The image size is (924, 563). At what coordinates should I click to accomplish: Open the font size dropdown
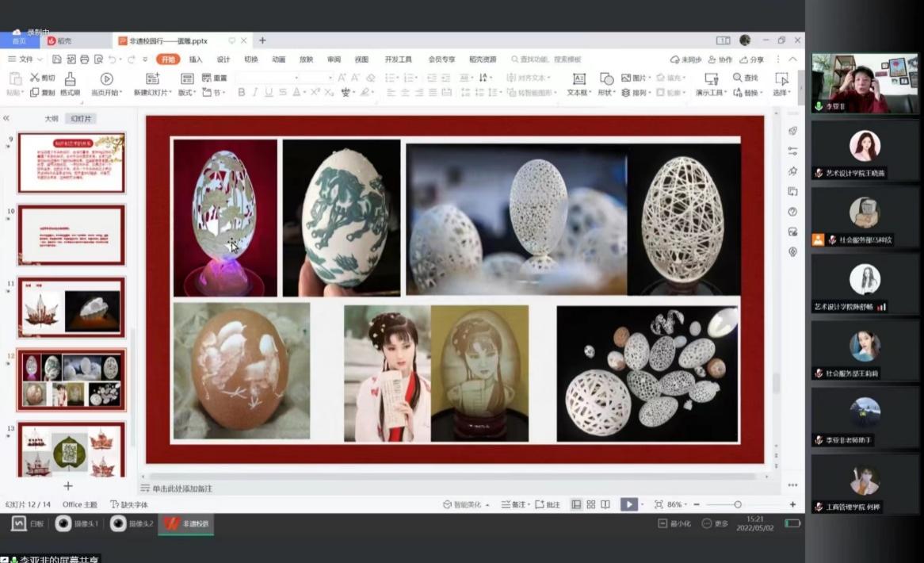click(331, 78)
